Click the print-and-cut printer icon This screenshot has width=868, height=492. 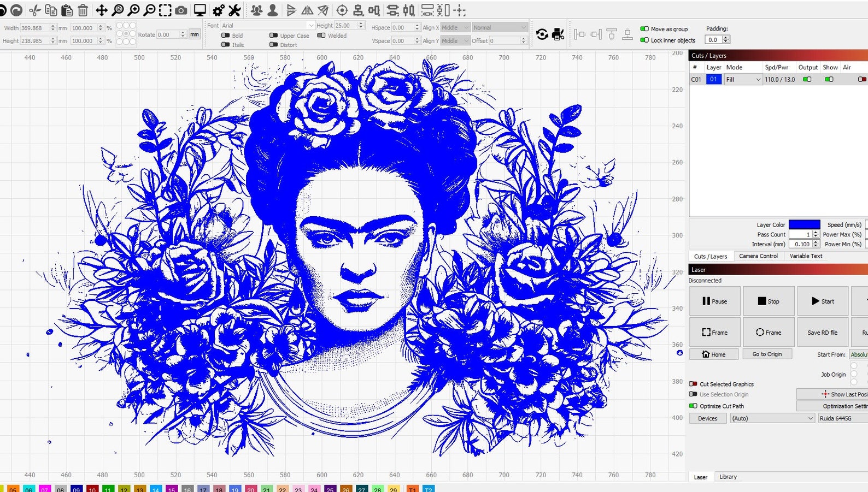[x=558, y=34]
